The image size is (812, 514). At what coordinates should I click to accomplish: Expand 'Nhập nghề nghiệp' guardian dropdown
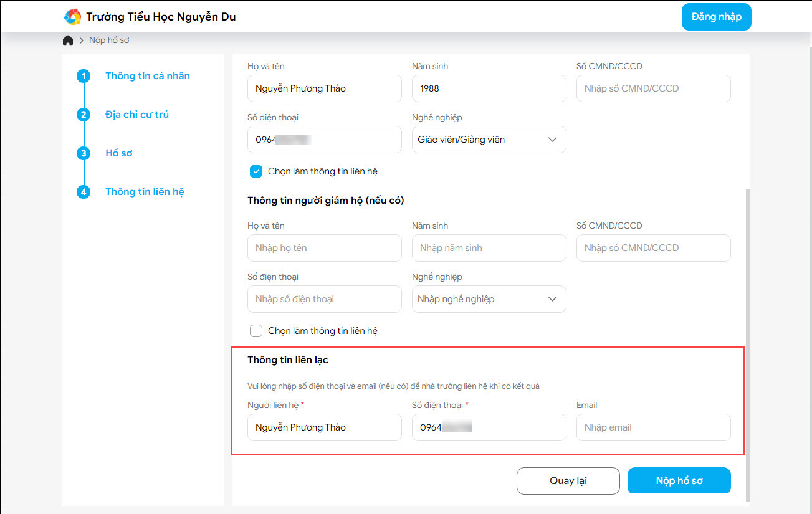[x=489, y=299]
